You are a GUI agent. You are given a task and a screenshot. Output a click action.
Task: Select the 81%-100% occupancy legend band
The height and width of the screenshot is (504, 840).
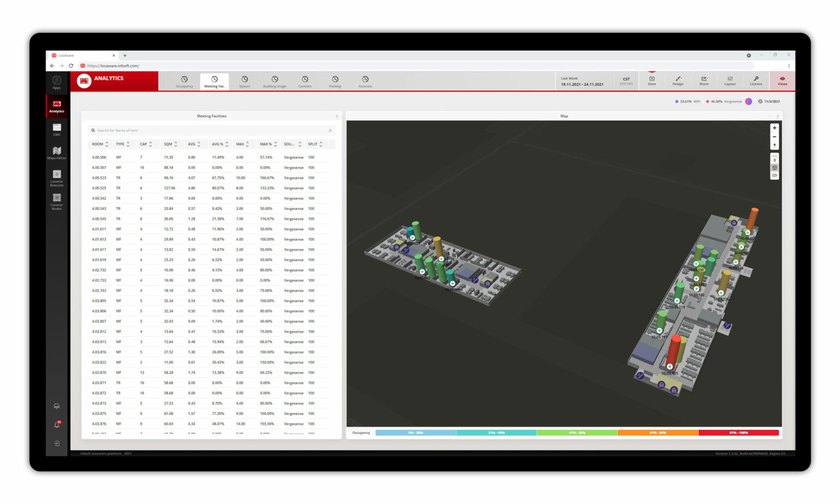pyautogui.click(x=738, y=432)
